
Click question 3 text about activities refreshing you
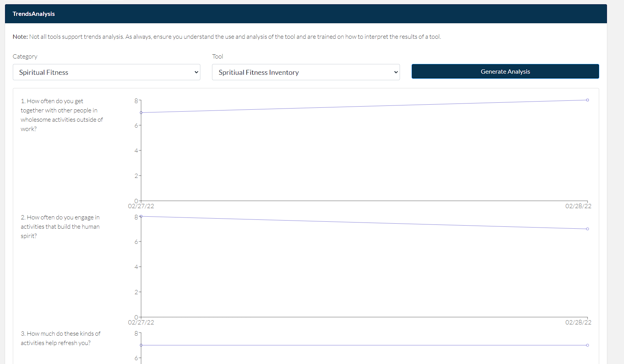click(60, 338)
